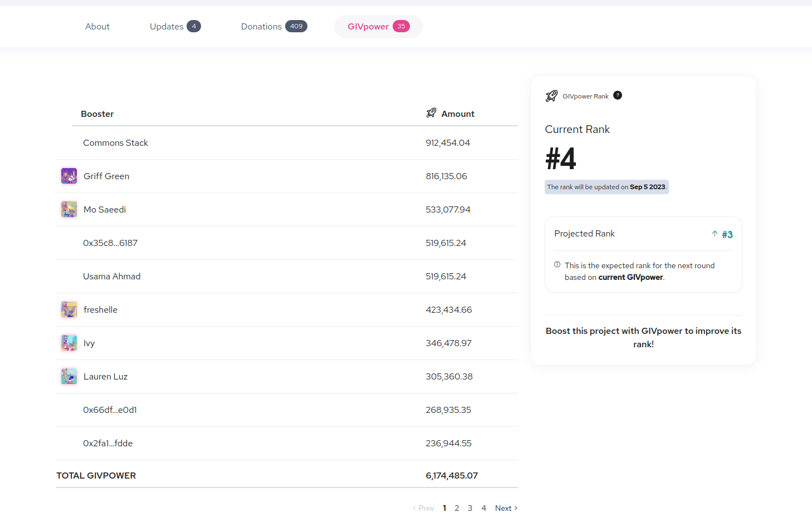Screen dimensions: 812x532
Task: Click the rocket icon beside GIVpower Rank
Action: pyautogui.click(x=551, y=96)
